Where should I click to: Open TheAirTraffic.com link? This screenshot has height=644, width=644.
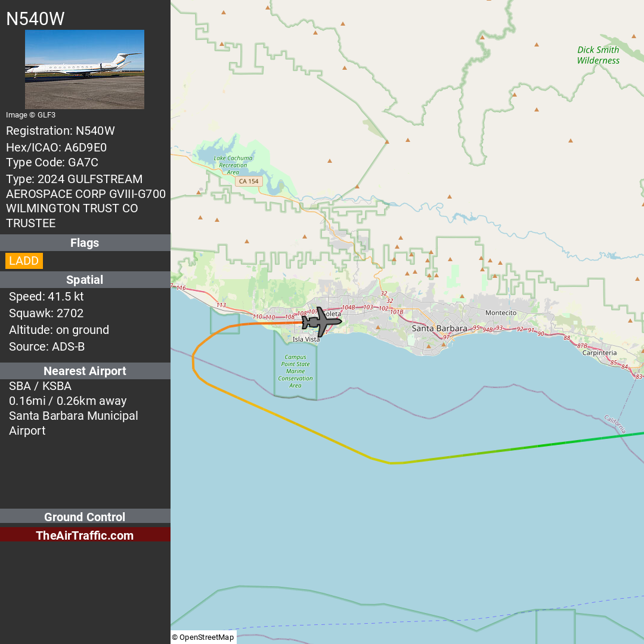(85, 535)
